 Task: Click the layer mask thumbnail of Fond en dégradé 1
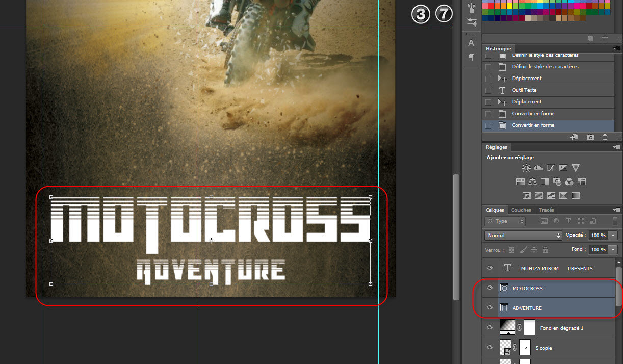pos(529,327)
